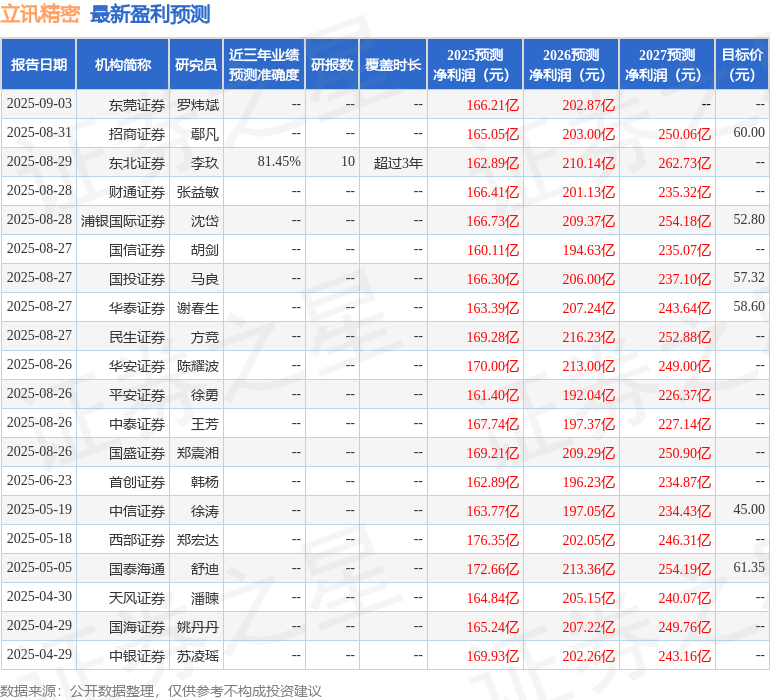This screenshot has width=770, height=700.
Task: Click the 机构简称 column header
Action: (123, 65)
